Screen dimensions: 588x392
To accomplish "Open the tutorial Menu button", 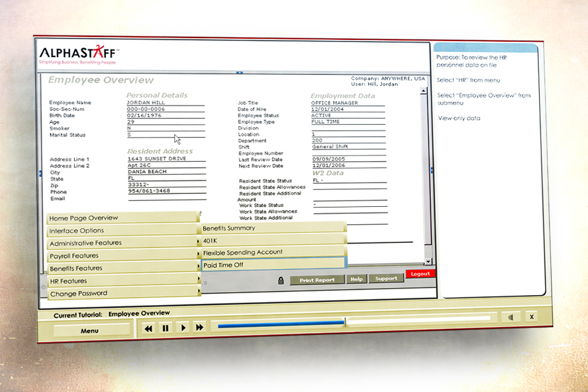I will 90,331.
